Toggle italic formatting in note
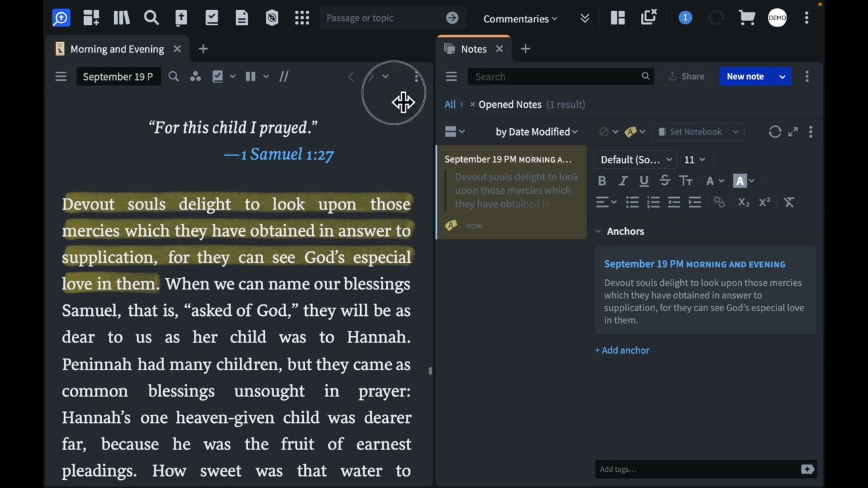The width and height of the screenshot is (868, 488). pos(623,181)
